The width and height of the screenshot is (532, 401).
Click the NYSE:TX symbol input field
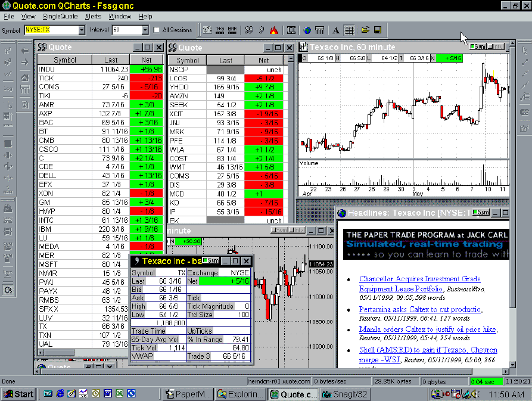coord(52,30)
